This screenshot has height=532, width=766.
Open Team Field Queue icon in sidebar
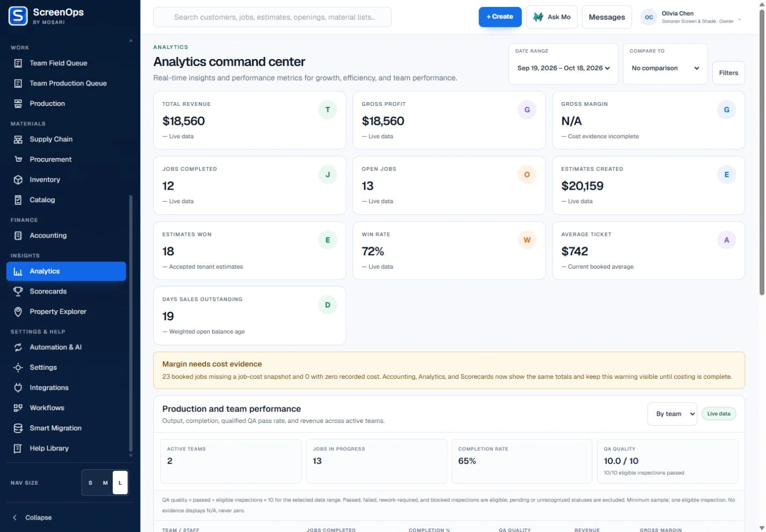pos(18,63)
